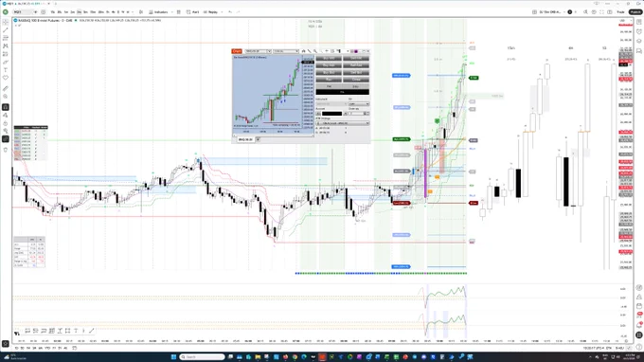Open the go-to-date calendar icon
Viewport: 644px width, 362px height.
[x=74, y=348]
